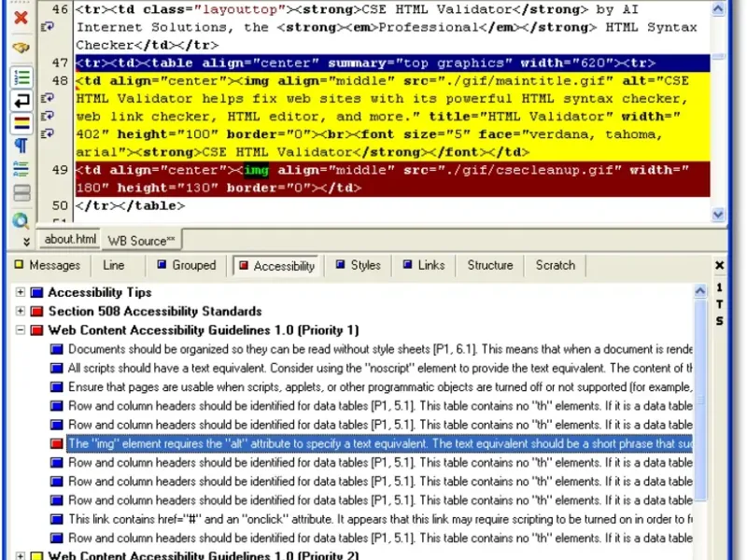Viewport: 747px width, 560px height.
Task: Click the formatted text lines icon
Action: tap(21, 168)
